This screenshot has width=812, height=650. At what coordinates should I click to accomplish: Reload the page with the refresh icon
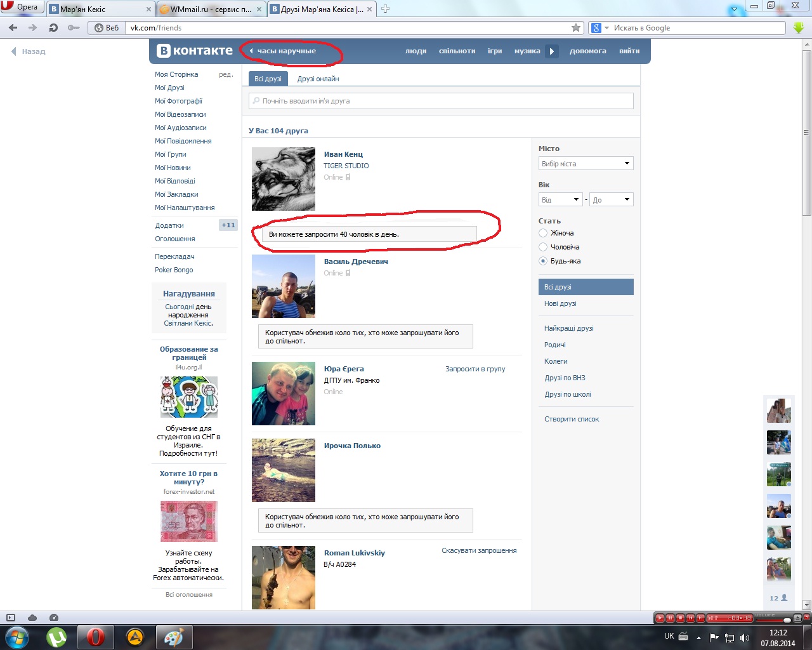coord(53,28)
